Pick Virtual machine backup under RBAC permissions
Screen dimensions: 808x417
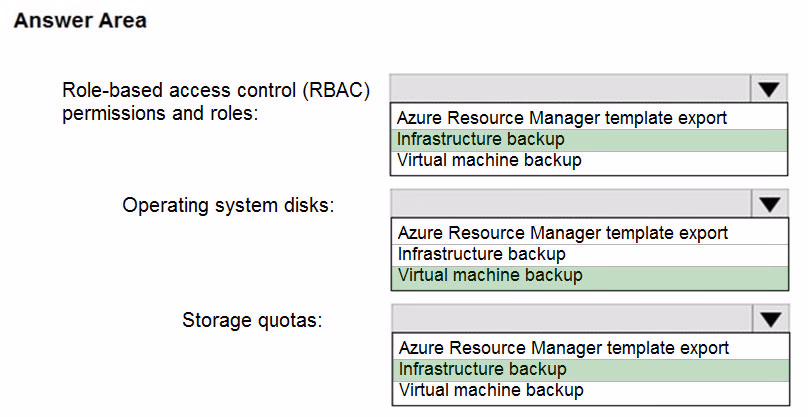point(588,161)
